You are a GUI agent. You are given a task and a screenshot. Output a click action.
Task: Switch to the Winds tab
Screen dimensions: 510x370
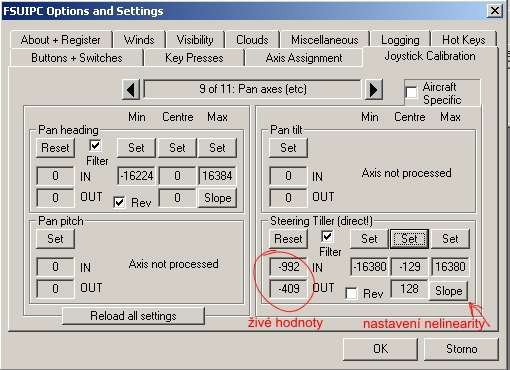[x=139, y=40]
